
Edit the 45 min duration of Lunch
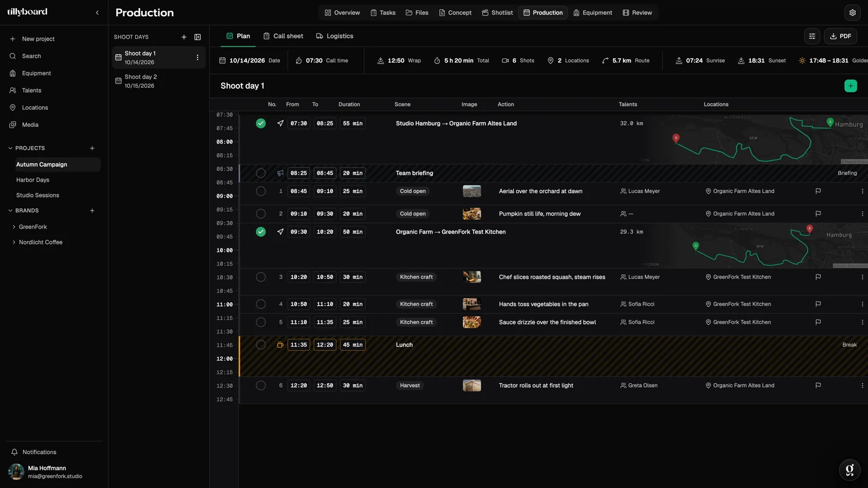pyautogui.click(x=353, y=345)
